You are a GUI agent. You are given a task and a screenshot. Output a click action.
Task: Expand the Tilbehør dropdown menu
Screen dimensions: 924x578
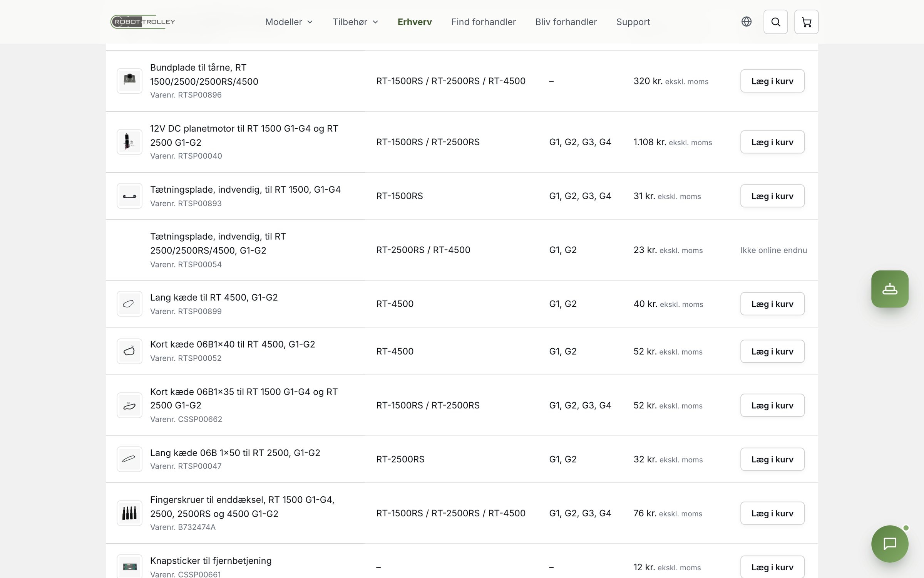[x=355, y=22]
